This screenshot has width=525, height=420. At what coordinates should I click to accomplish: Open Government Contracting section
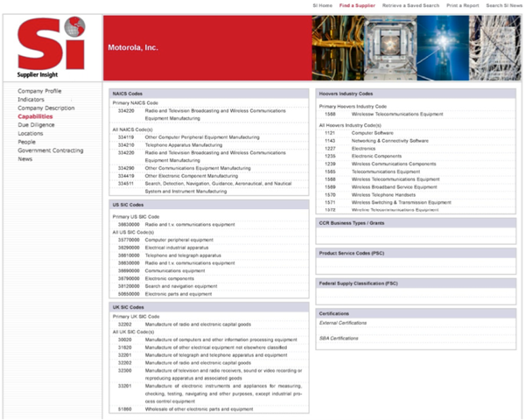coord(51,150)
